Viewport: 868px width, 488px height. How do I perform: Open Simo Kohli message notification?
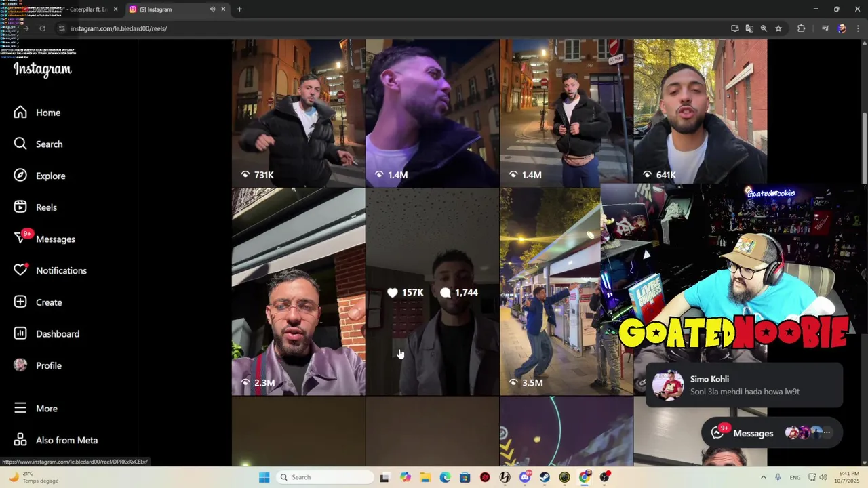[744, 385]
